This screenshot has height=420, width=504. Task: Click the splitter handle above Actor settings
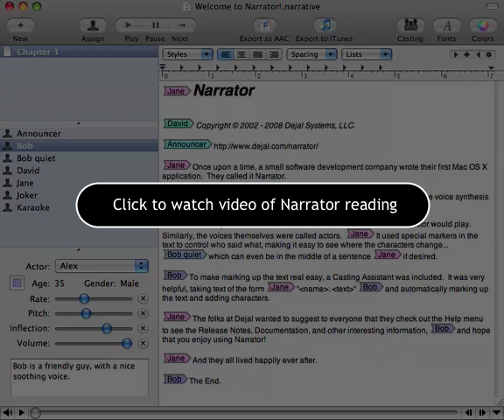pos(79,249)
